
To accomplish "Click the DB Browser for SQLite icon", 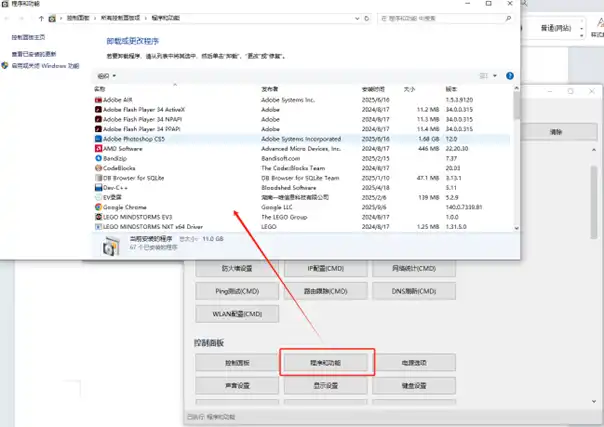I will point(98,178).
